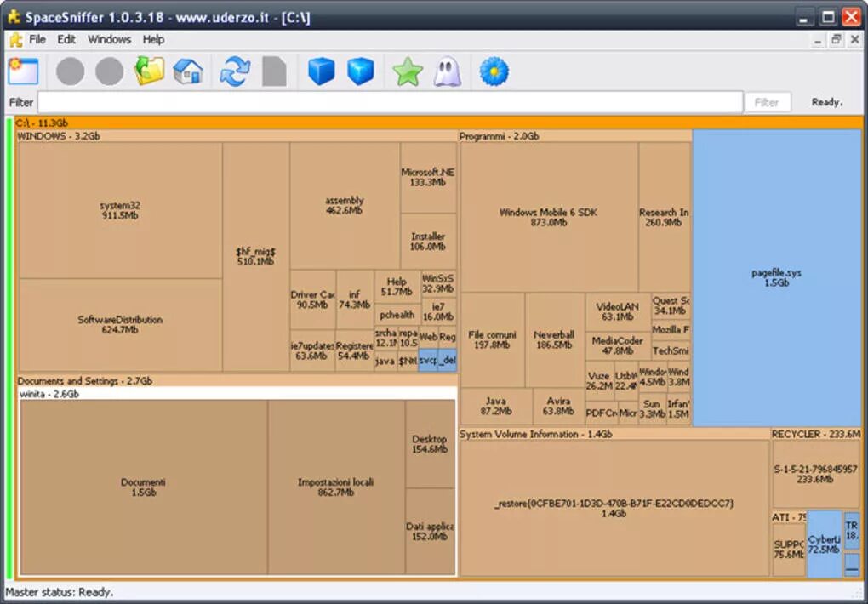Select the WinSxS 32.9Mb block

pyautogui.click(x=438, y=283)
